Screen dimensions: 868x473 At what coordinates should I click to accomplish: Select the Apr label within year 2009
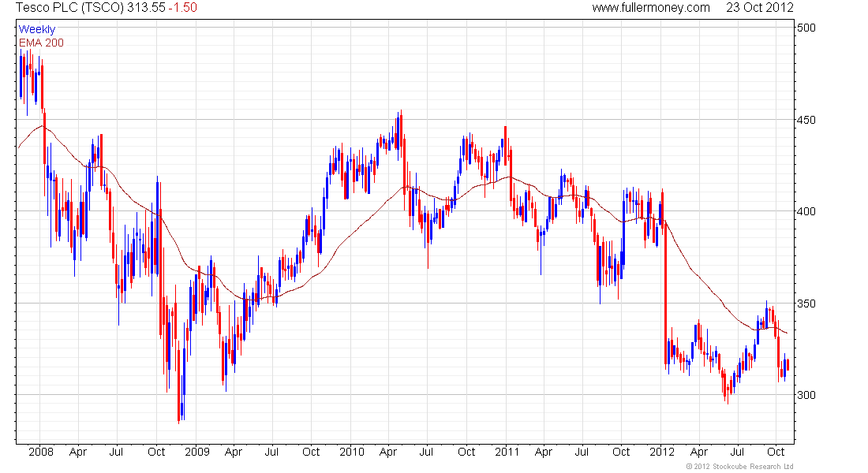pos(234,452)
